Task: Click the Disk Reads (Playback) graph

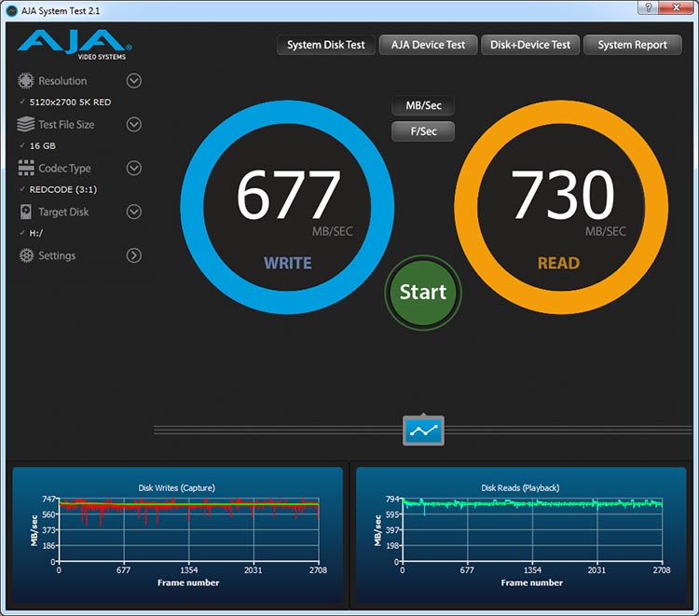Action: (521, 535)
